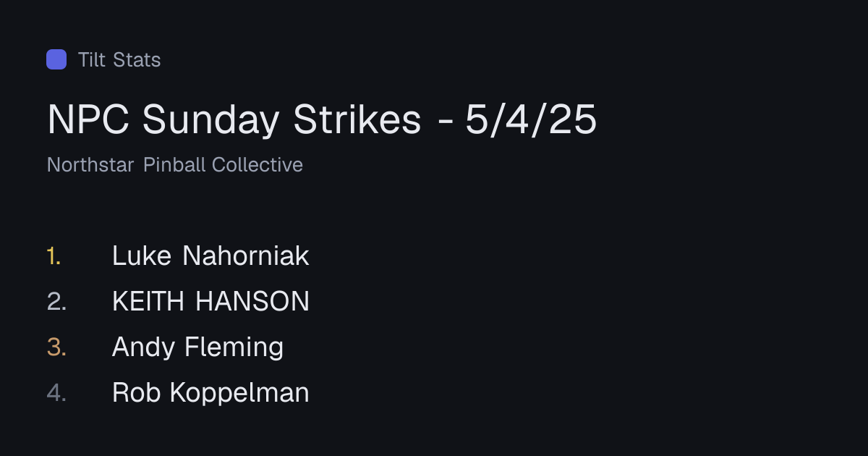Open third place player Andy Fleming
The height and width of the screenshot is (456, 868).
[197, 347]
